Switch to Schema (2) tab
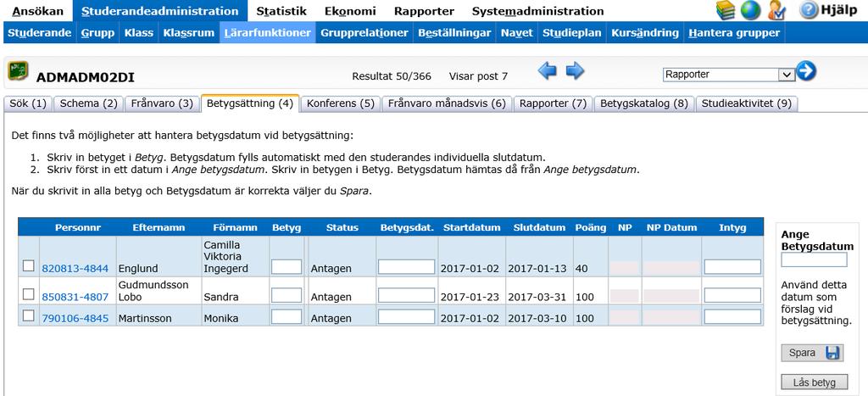This screenshot has height=396, width=868. [88, 103]
